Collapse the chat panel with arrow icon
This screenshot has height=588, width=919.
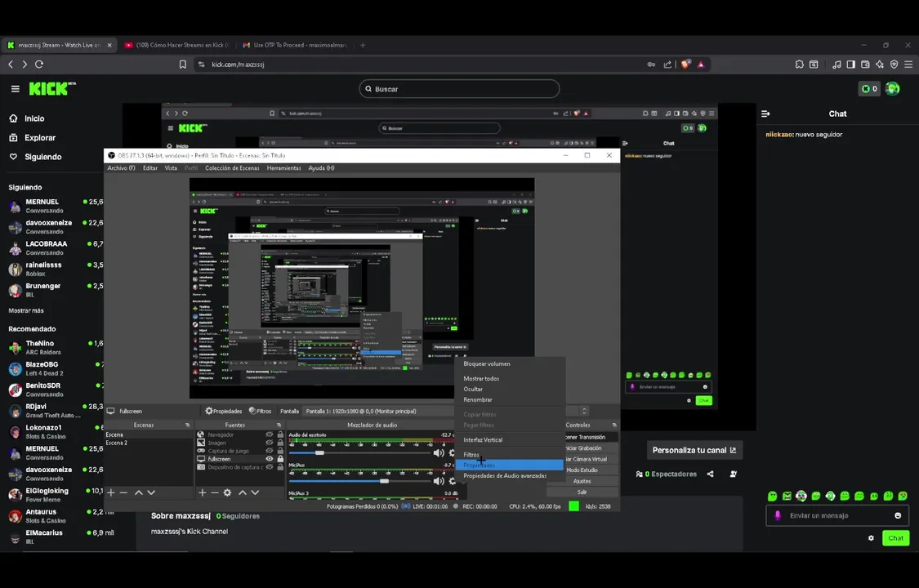pos(765,114)
